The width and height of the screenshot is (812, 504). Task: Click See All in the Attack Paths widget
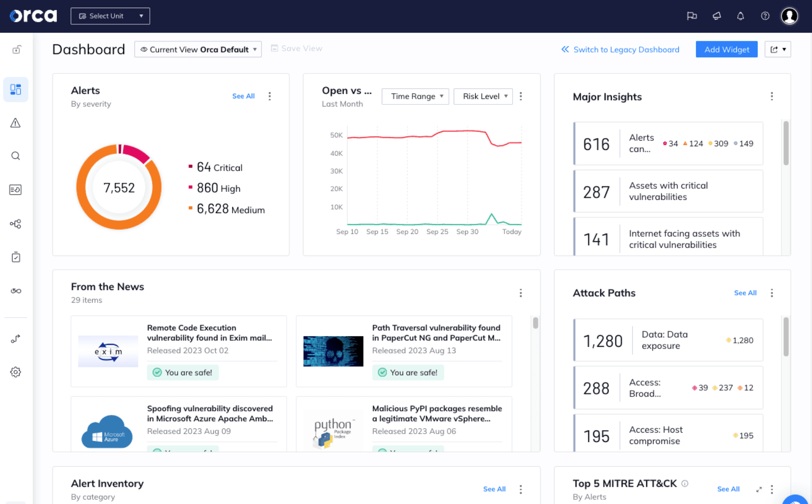745,293
